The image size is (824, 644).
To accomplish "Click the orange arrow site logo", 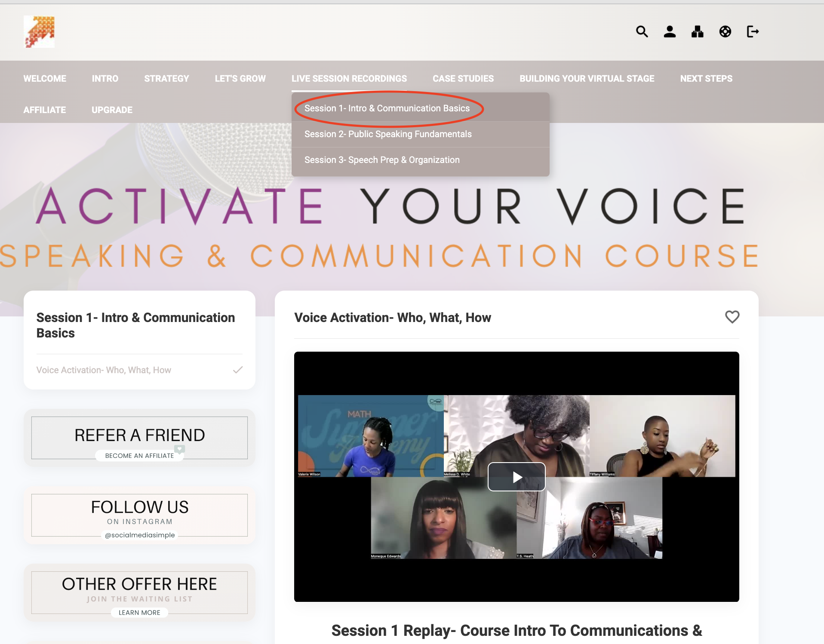I will coord(39,32).
